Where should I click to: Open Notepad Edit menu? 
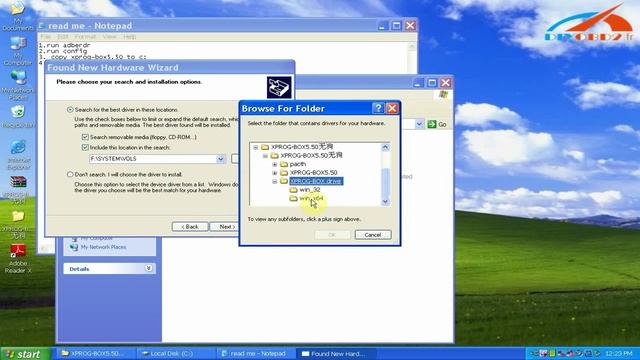[62, 37]
